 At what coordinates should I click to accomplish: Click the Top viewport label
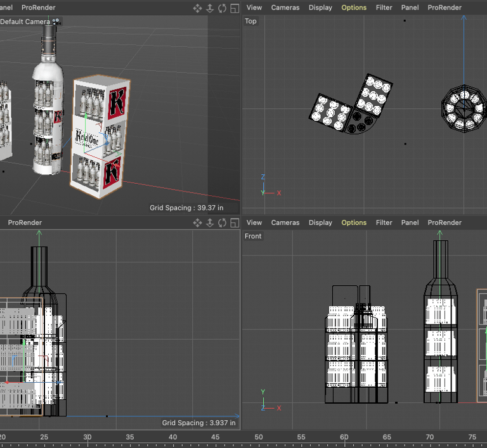pyautogui.click(x=250, y=21)
